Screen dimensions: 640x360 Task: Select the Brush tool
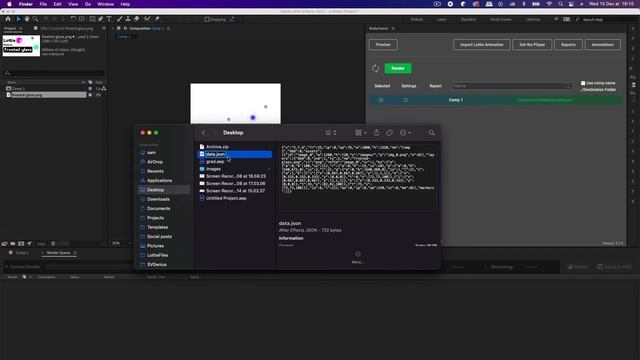point(120,19)
